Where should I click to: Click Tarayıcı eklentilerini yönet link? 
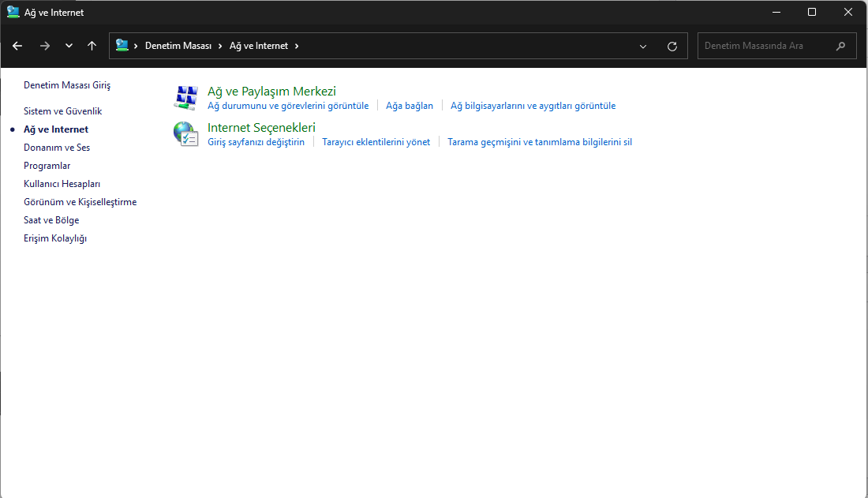pyautogui.click(x=376, y=142)
